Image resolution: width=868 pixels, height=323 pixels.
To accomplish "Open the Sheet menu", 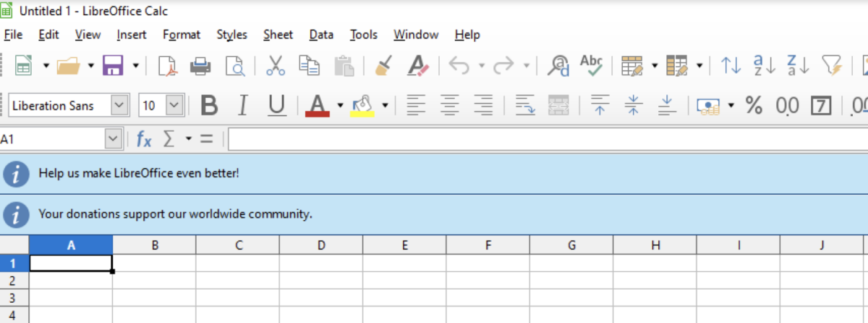I will [278, 34].
